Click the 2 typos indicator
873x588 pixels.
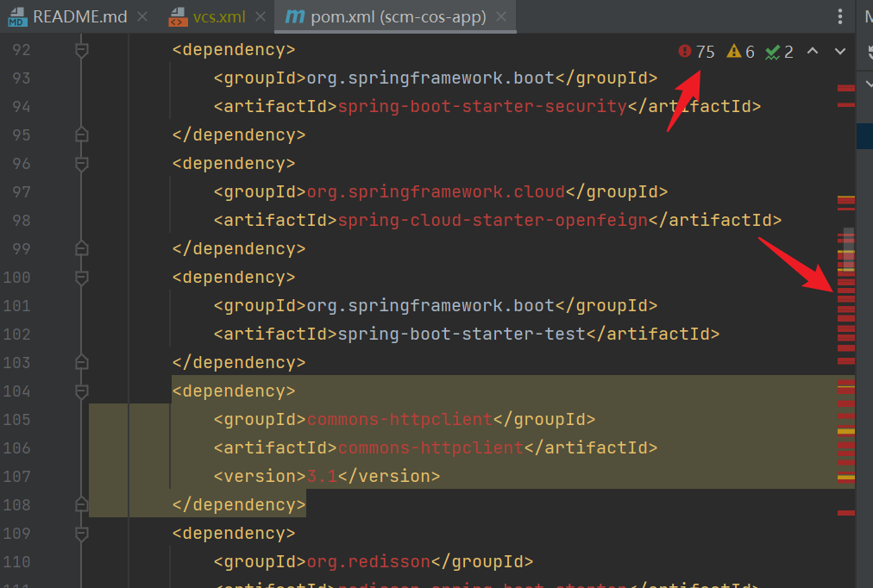pos(779,52)
